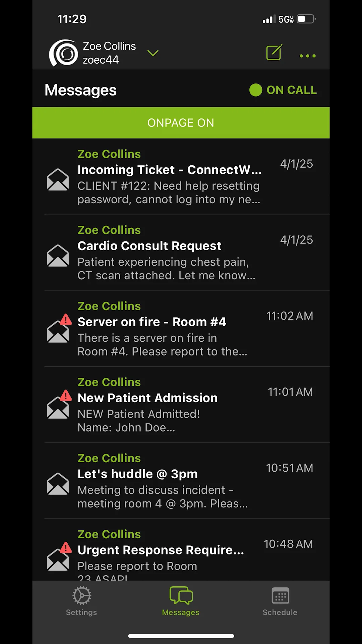Tap envelope icon of Cardio Consult Request
This screenshot has width=362, height=644.
click(58, 256)
